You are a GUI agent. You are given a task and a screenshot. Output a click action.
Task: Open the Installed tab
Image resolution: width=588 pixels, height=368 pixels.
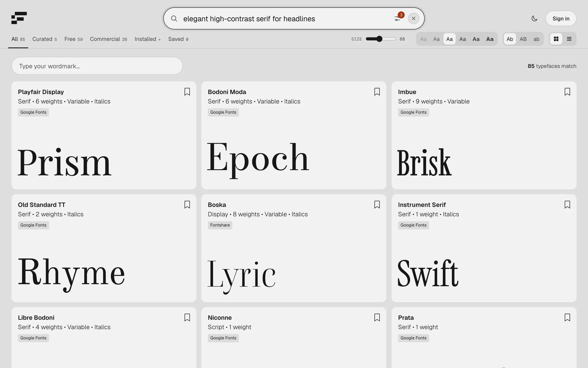pos(148,39)
